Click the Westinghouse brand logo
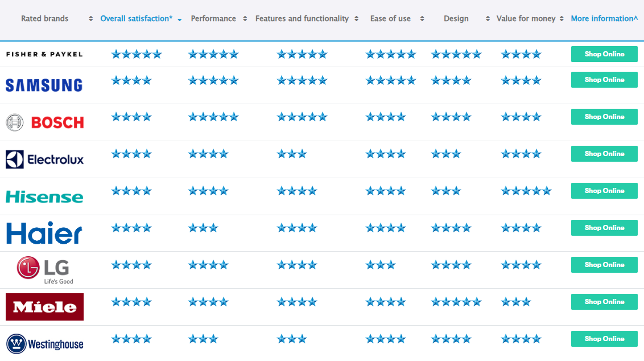 click(45, 344)
